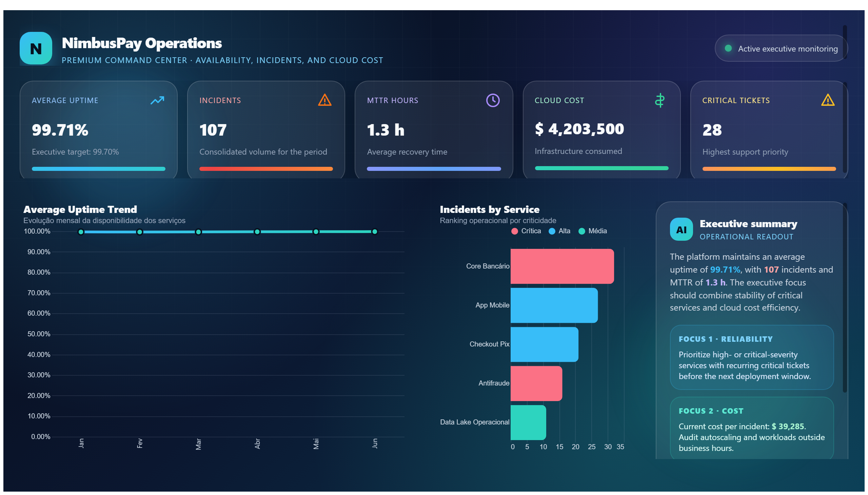868x495 pixels.
Task: Click the Evolução mensal da disponibilidade subtitle
Action: coord(104,221)
